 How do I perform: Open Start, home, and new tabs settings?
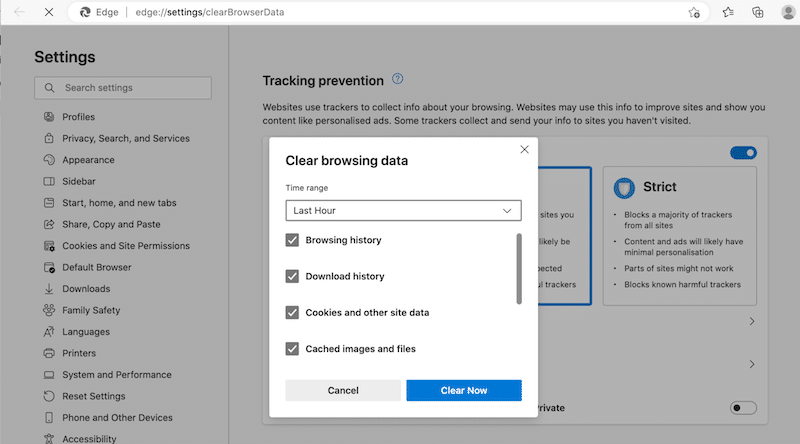(x=119, y=203)
